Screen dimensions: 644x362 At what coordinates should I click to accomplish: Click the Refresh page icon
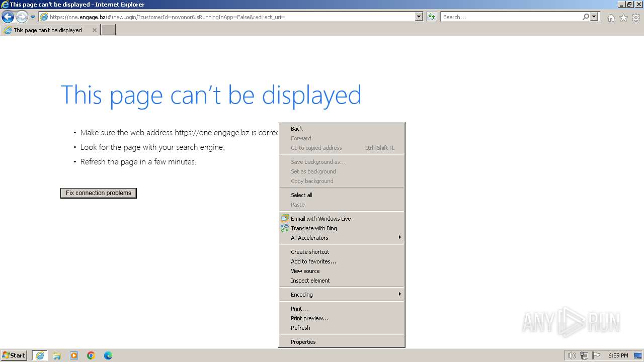click(432, 17)
